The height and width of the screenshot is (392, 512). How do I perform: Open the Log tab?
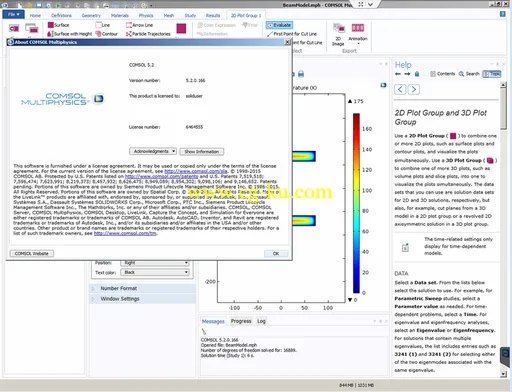(x=261, y=321)
